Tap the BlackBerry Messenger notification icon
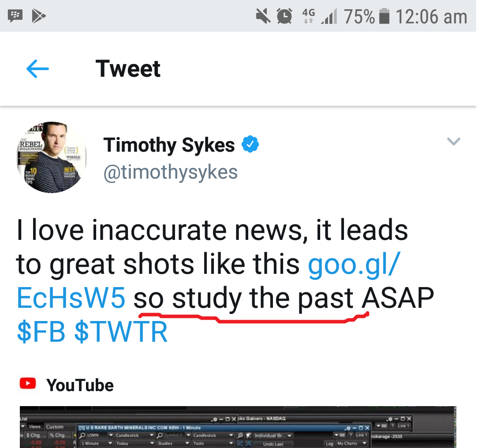The image size is (478, 448). [15, 16]
